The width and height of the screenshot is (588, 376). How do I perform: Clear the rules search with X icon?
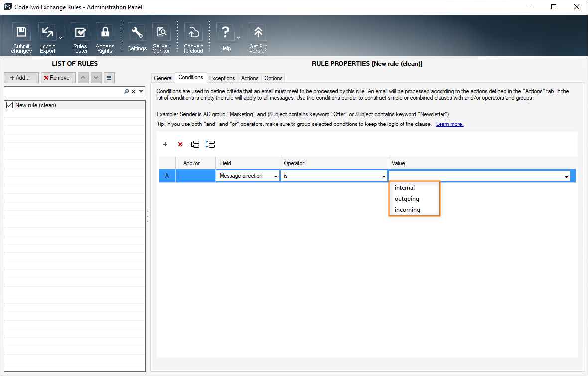(x=133, y=92)
